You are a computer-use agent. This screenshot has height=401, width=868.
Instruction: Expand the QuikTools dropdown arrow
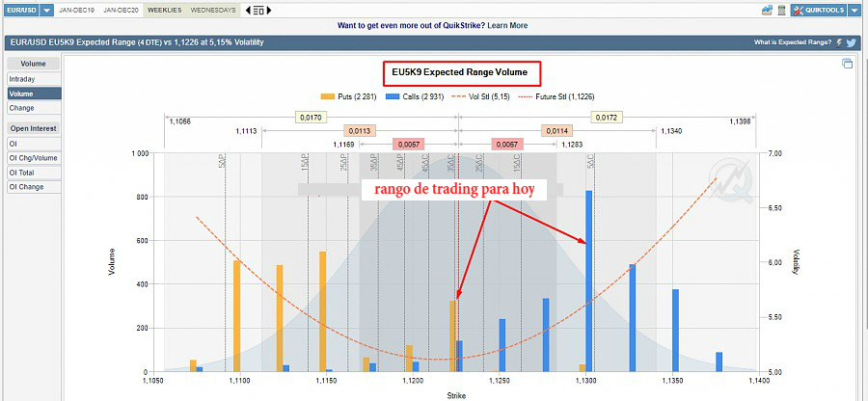click(854, 10)
